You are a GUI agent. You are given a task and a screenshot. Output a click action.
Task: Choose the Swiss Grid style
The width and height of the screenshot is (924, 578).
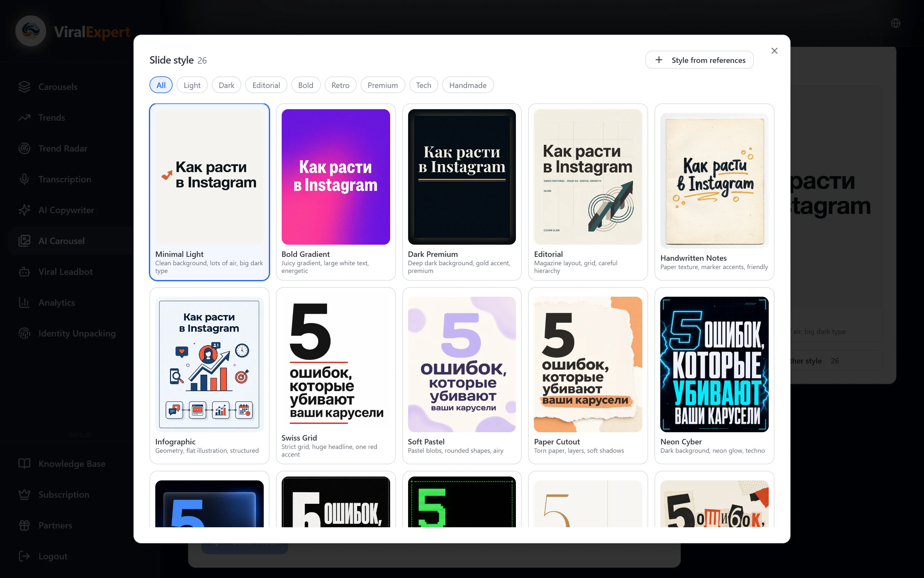tap(336, 376)
